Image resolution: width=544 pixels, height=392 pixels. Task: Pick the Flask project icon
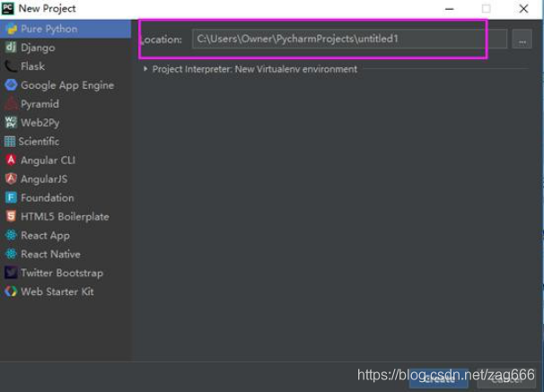point(11,65)
